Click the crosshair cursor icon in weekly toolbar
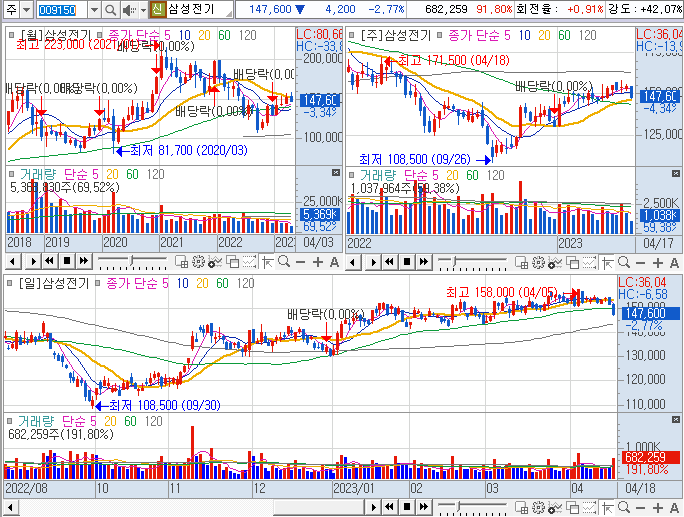Screen dimensions: 684x517 (607, 263)
